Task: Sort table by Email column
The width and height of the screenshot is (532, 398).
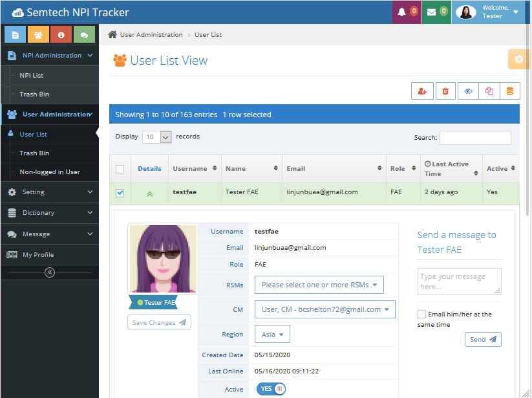Action: point(334,169)
